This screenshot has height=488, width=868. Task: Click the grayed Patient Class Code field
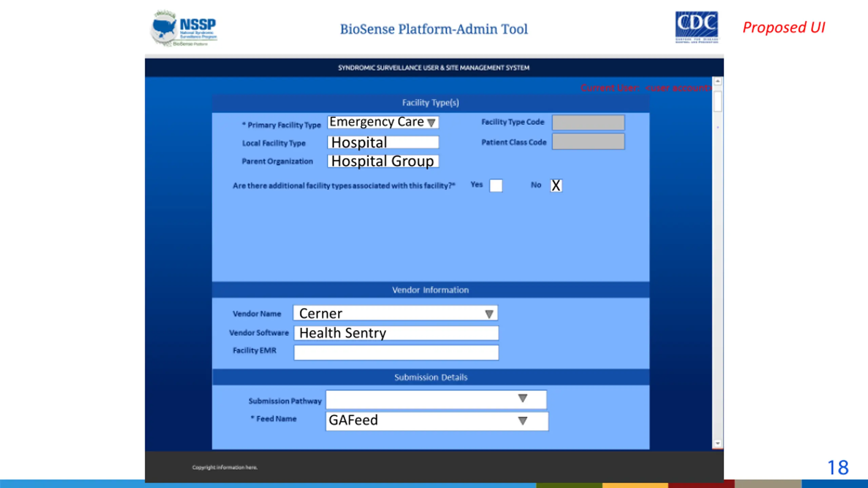(x=588, y=142)
